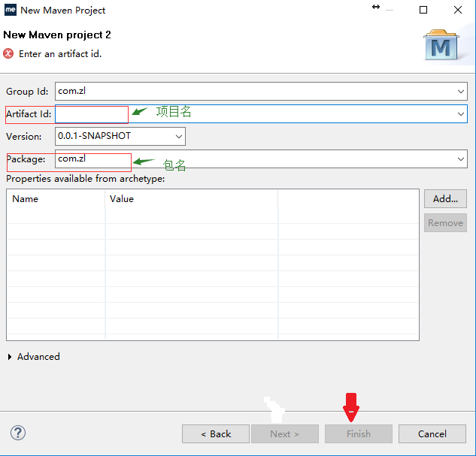Click the 'Group Id:' label

click(27, 92)
